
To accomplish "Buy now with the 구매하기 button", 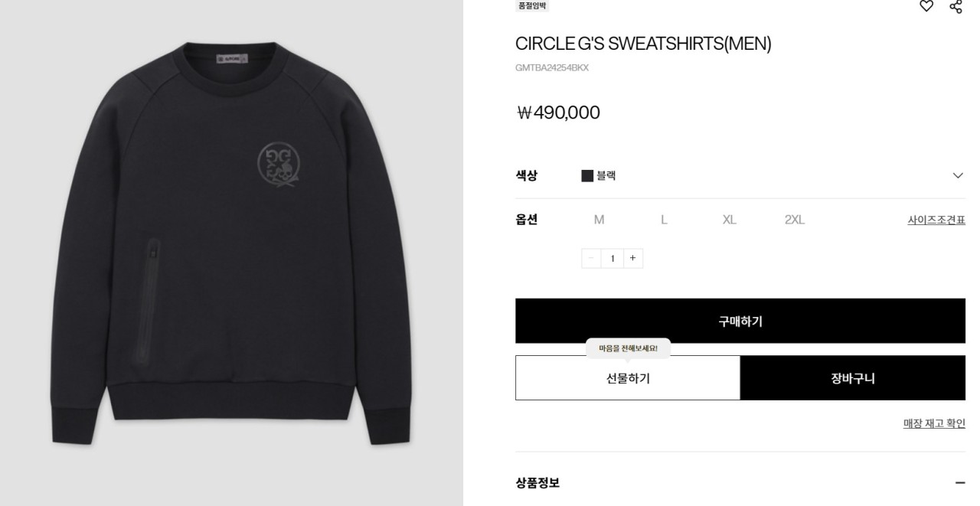I will pyautogui.click(x=740, y=321).
